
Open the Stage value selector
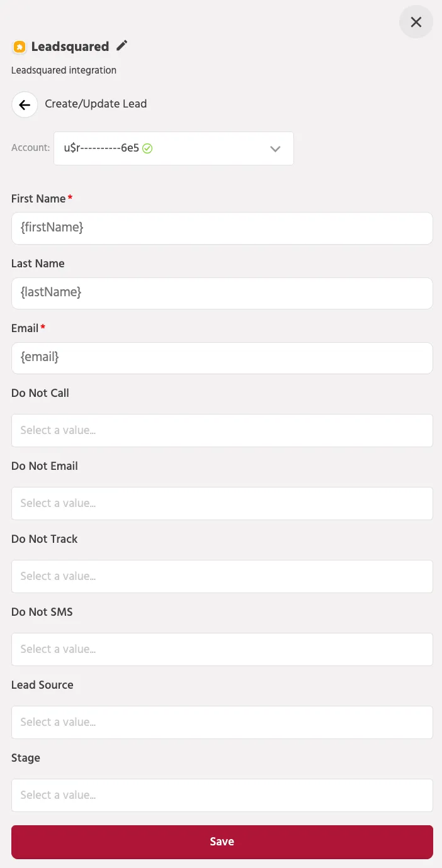(222, 795)
